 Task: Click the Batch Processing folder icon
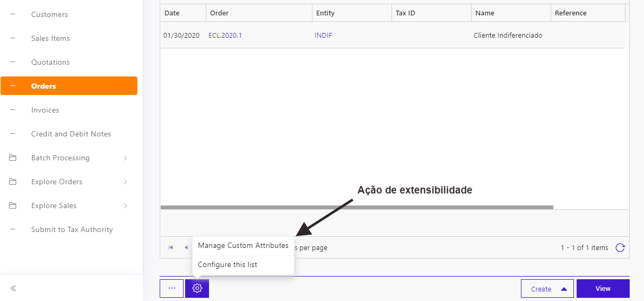click(13, 158)
